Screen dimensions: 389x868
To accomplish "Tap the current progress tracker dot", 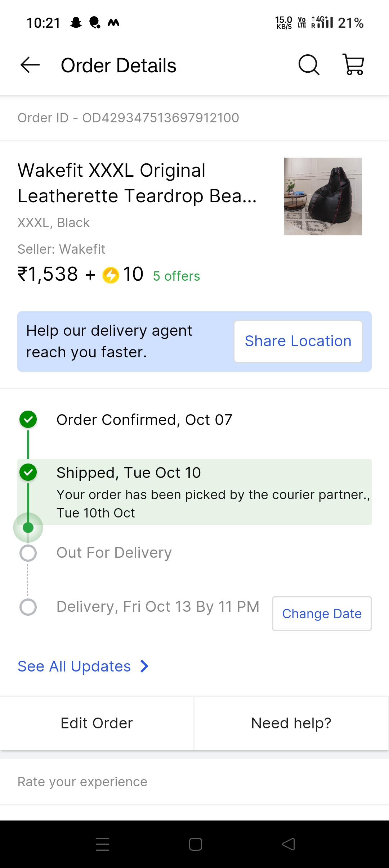I will pyautogui.click(x=28, y=528).
